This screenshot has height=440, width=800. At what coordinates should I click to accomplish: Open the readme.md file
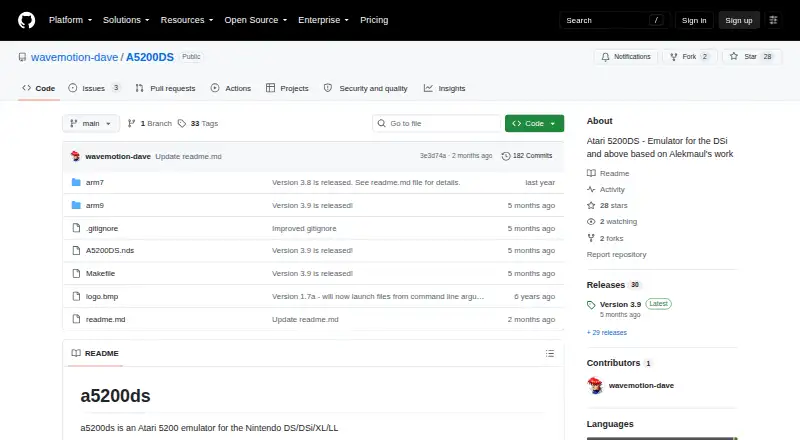[106, 320]
